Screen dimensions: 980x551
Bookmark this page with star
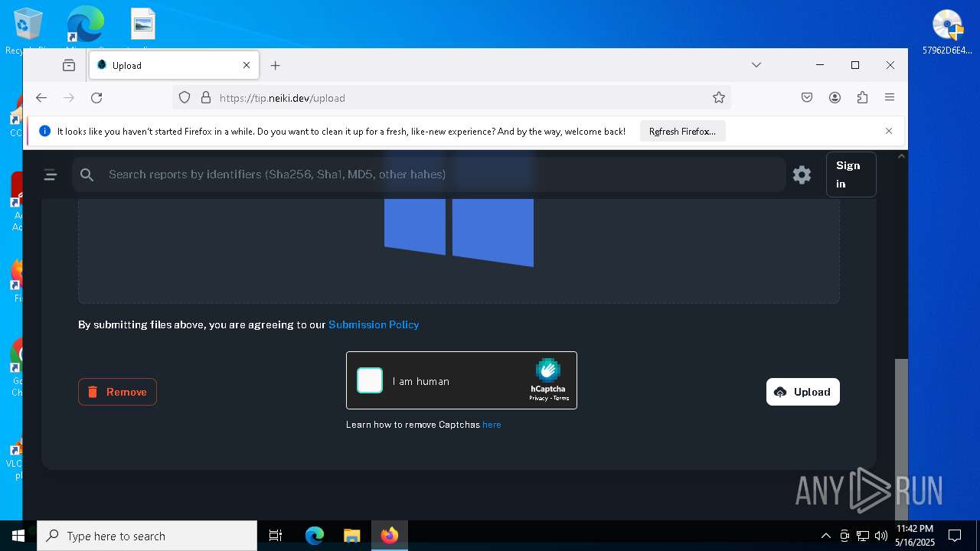click(x=718, y=97)
